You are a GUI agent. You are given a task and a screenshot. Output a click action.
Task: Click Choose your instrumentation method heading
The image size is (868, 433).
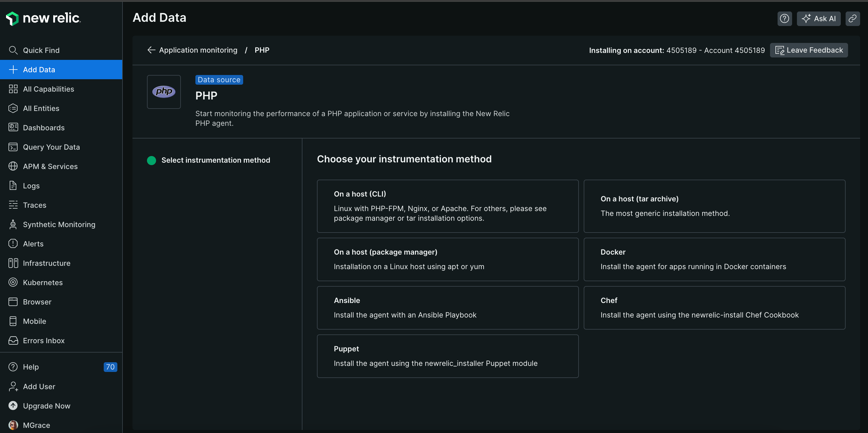[404, 159]
